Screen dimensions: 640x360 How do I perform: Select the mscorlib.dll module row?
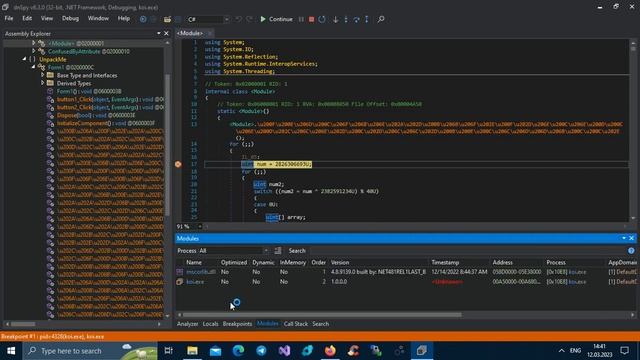tap(406, 272)
